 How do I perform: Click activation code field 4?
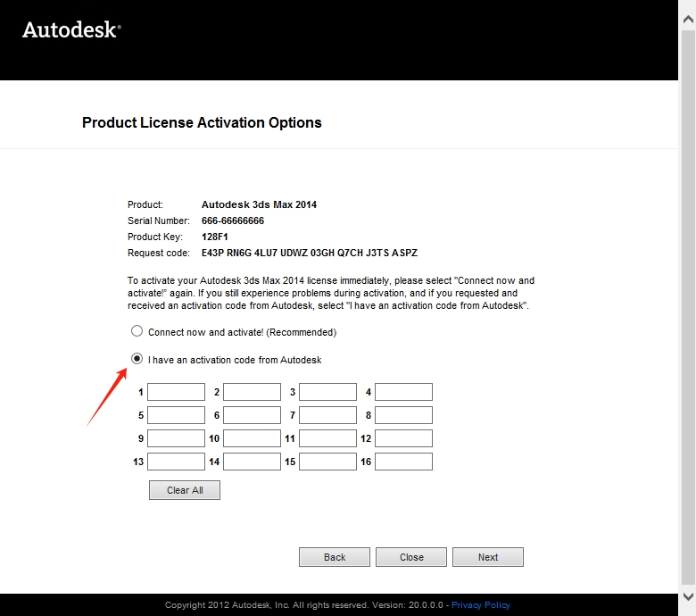(403, 392)
